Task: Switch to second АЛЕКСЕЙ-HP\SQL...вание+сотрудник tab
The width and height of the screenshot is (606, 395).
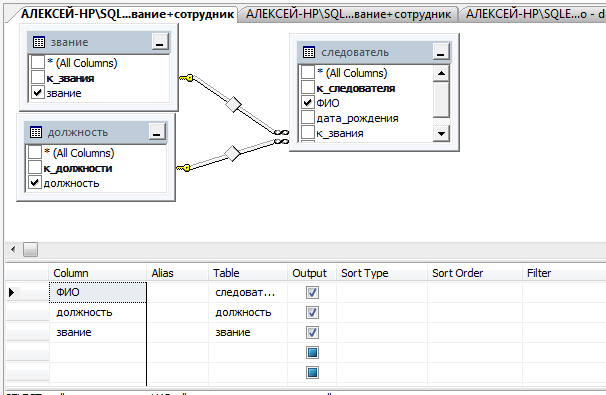Action: (348, 14)
